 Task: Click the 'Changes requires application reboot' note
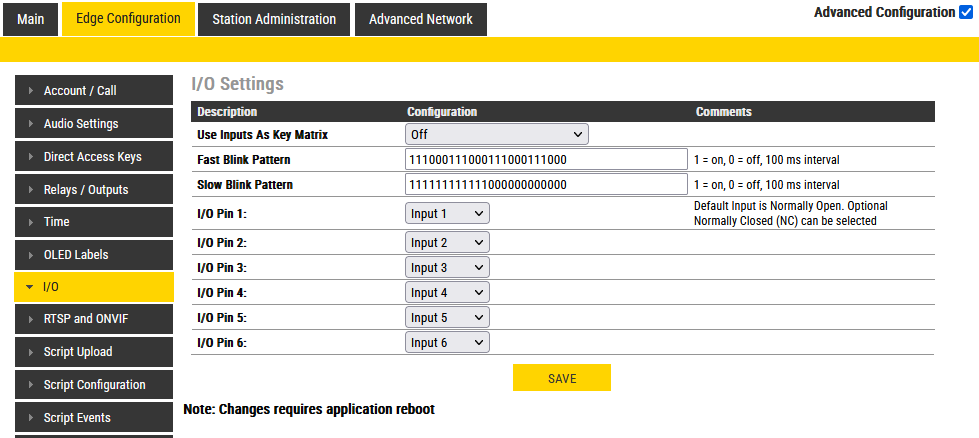(x=309, y=410)
